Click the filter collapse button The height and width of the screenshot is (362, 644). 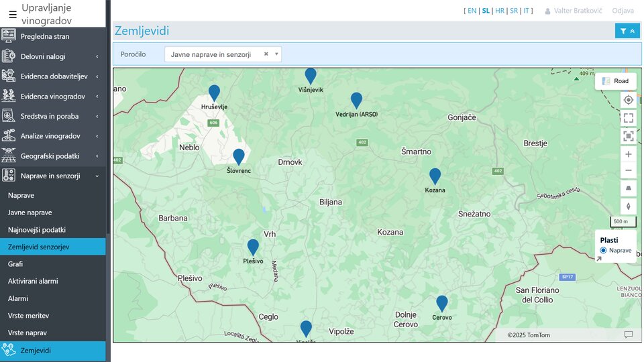pyautogui.click(x=627, y=31)
